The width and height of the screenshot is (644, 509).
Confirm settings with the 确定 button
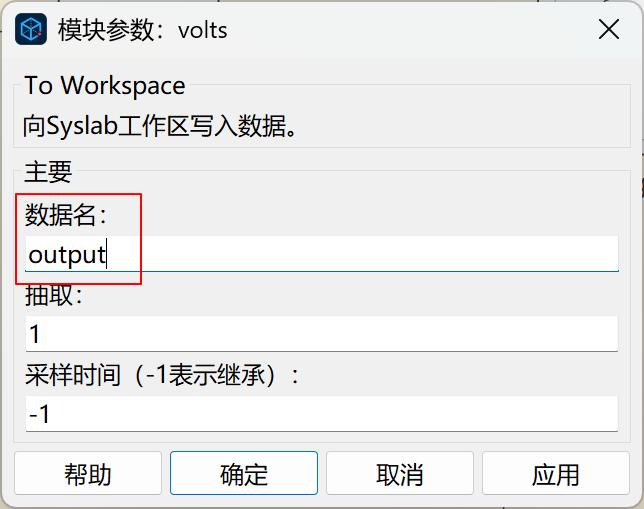(x=244, y=473)
